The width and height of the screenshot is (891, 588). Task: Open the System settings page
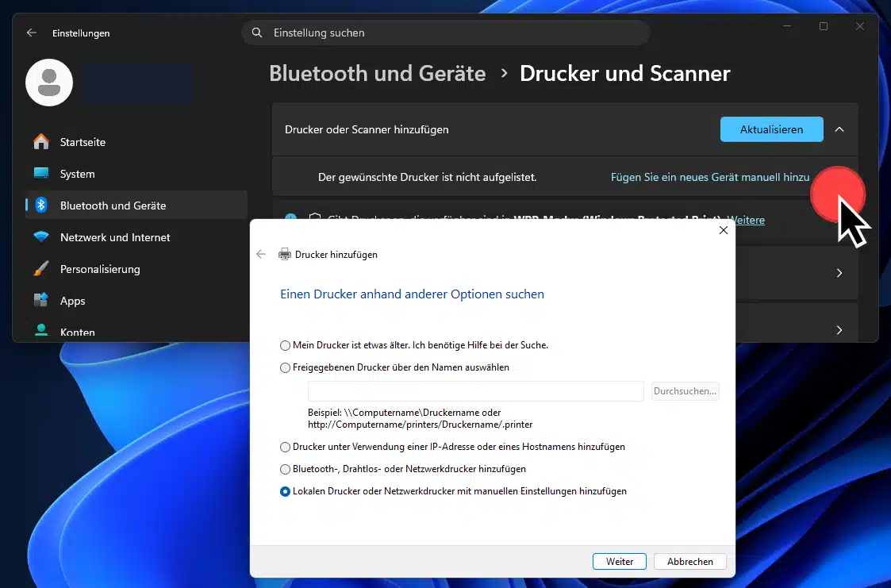136,174
